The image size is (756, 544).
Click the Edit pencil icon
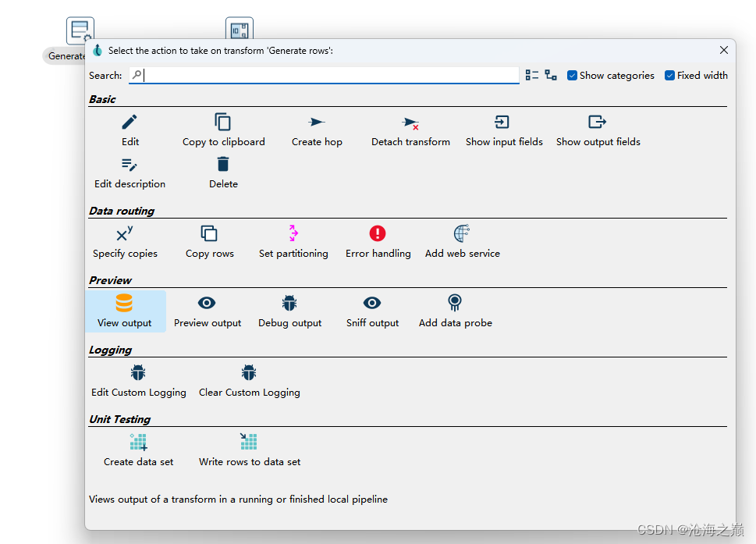(x=130, y=122)
